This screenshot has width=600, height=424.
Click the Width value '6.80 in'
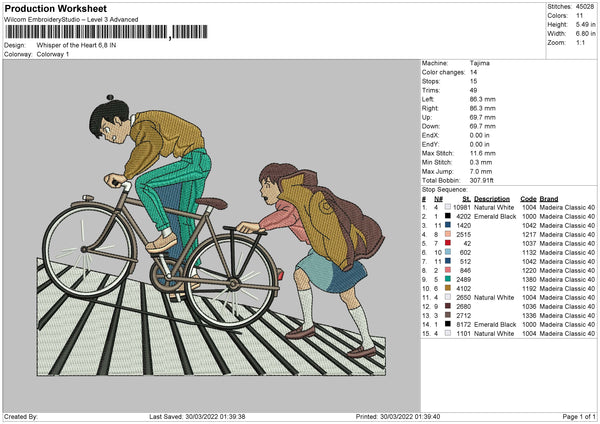[585, 34]
